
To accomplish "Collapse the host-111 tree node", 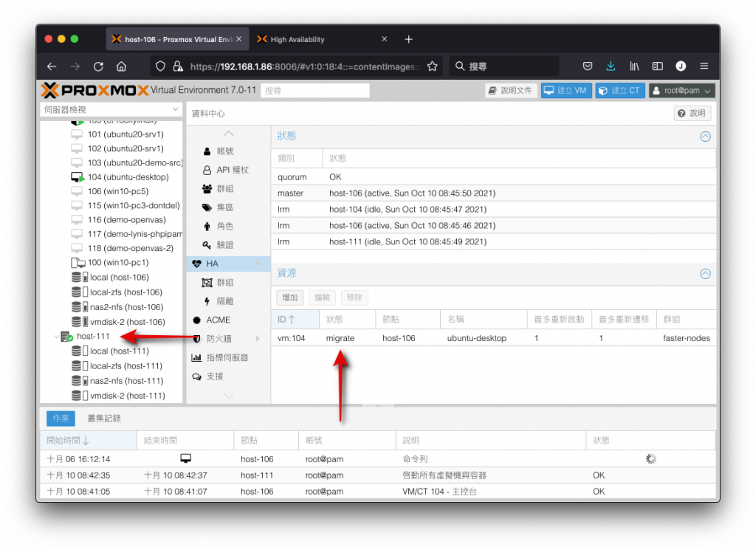I will pos(56,337).
